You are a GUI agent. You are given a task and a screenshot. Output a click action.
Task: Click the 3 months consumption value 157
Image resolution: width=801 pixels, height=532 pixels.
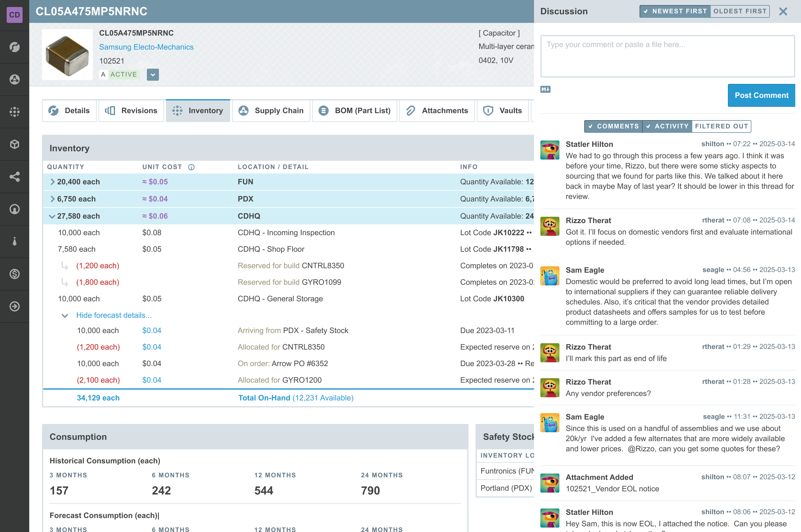[x=59, y=491]
